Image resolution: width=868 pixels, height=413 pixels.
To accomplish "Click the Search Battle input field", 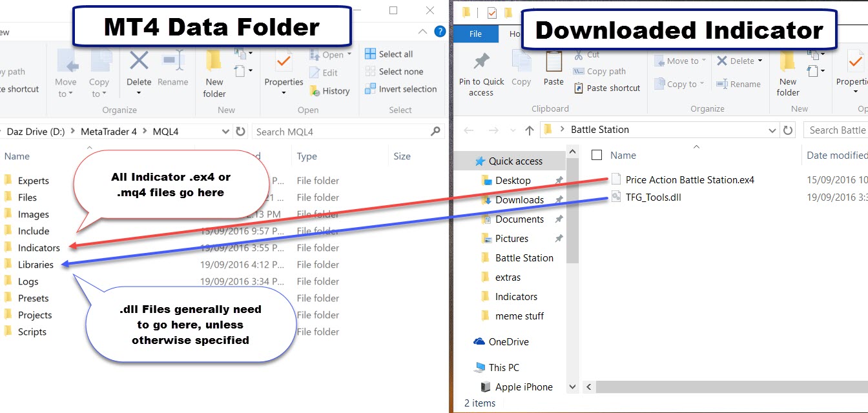I will 836,130.
